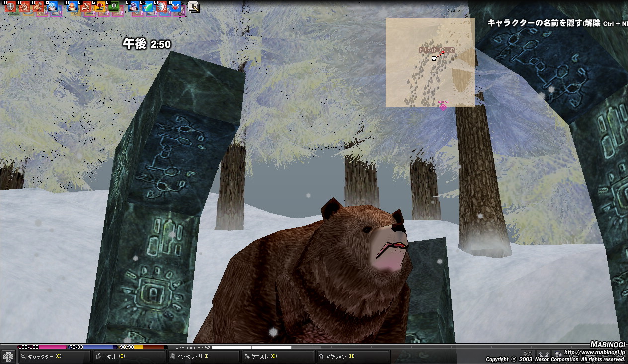Screen dimensions: 628x364
Task: Click the pink HP bar showing 133/133
Action: click(42, 347)
